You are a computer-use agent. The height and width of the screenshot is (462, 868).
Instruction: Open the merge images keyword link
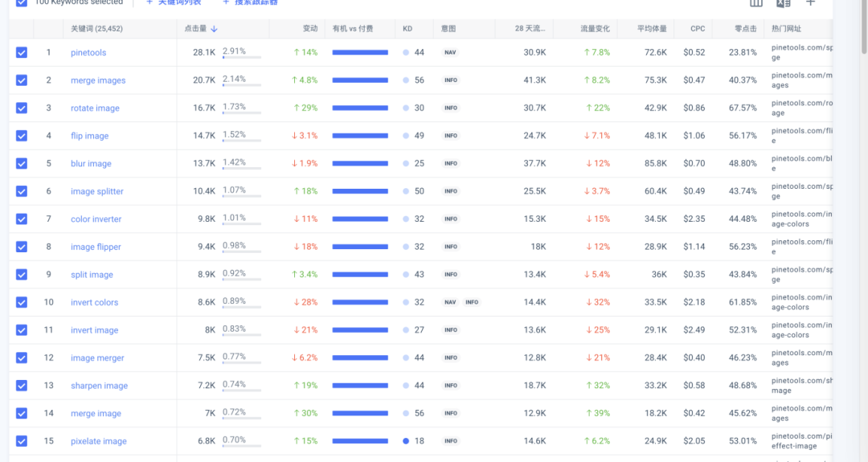tap(98, 80)
